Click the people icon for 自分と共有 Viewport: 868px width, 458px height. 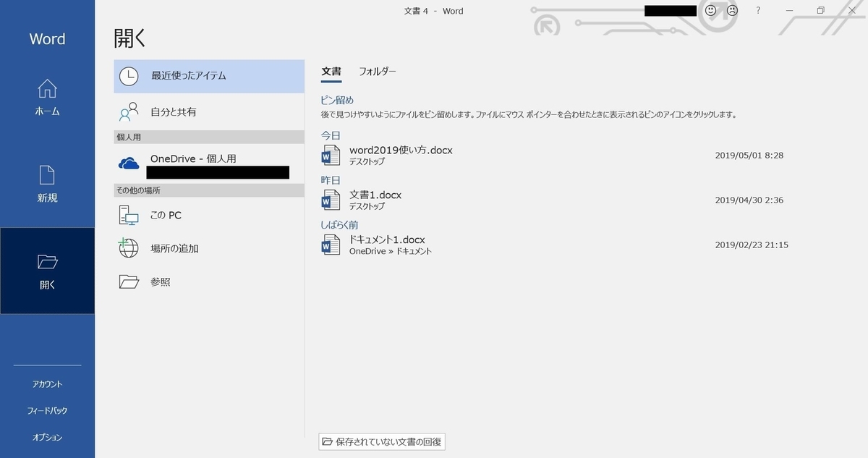(x=129, y=112)
